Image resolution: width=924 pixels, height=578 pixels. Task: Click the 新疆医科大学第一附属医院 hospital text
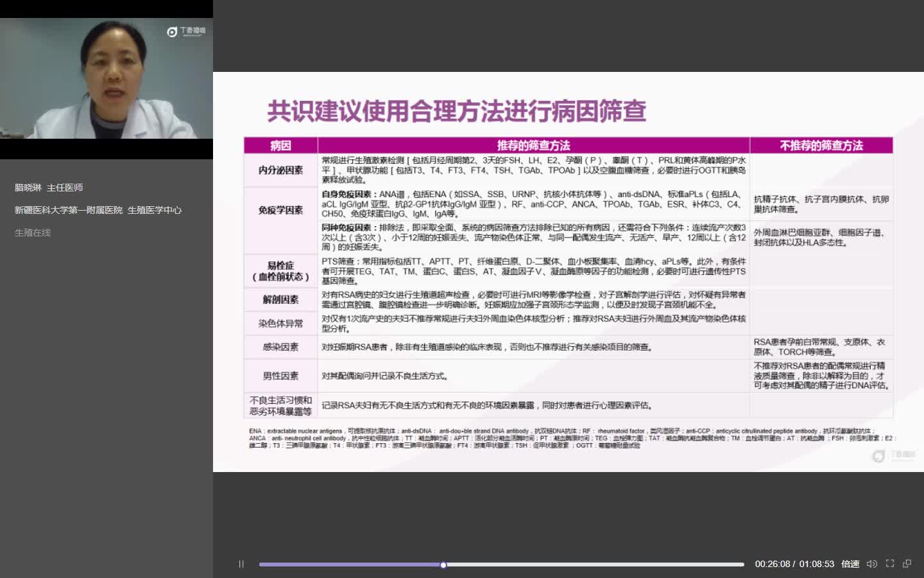[x=69, y=210]
